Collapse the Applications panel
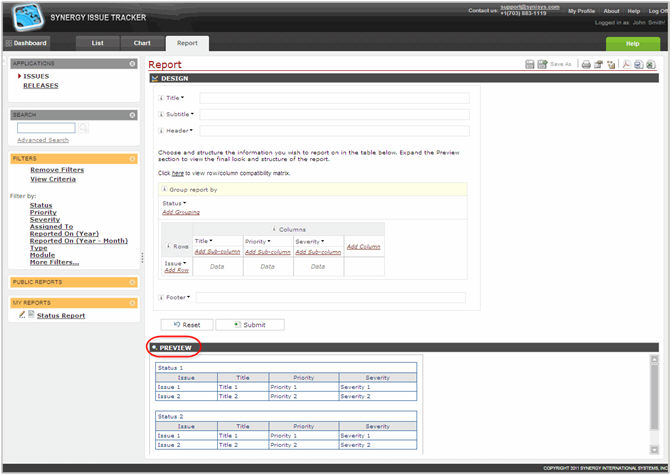This screenshot has height=475, width=672. 132,63
